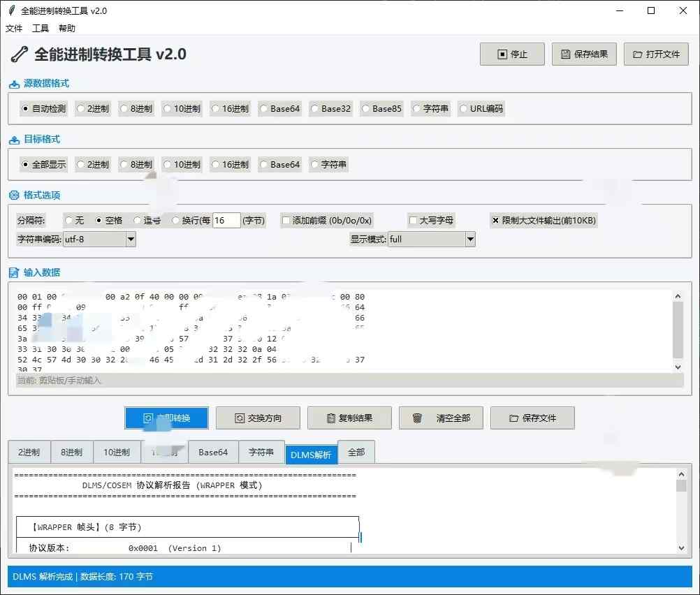This screenshot has width=700, height=595.
Task: Click the 保存文件 button
Action: point(532,418)
